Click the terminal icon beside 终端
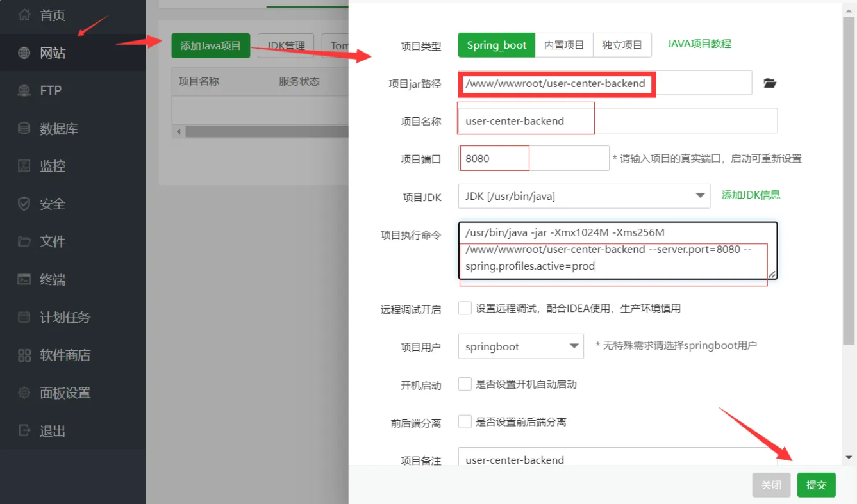 pyautogui.click(x=24, y=279)
